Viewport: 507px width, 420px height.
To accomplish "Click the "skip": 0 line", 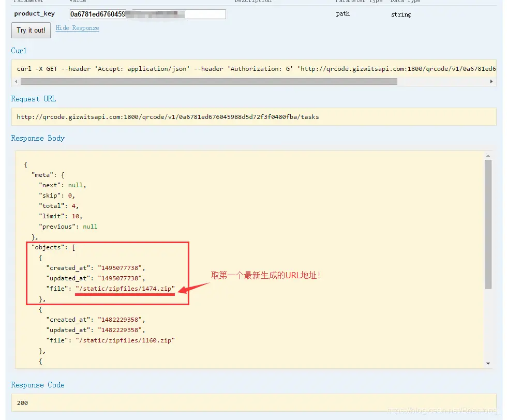I will pyautogui.click(x=57, y=196).
